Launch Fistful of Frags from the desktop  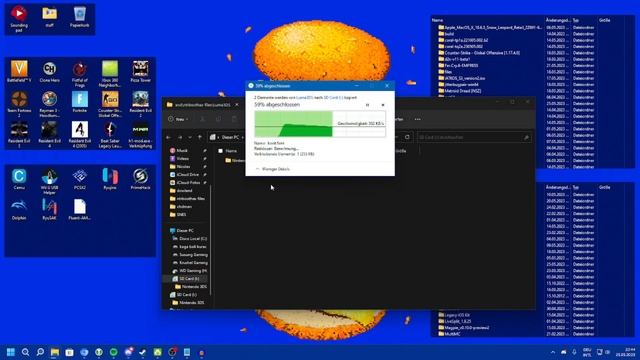(80, 73)
